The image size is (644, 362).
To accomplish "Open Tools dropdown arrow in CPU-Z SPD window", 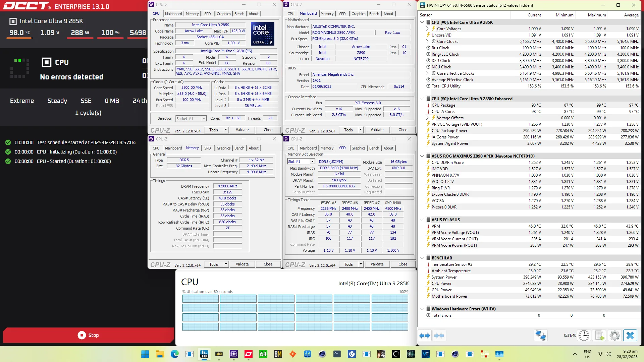I will (x=361, y=264).
